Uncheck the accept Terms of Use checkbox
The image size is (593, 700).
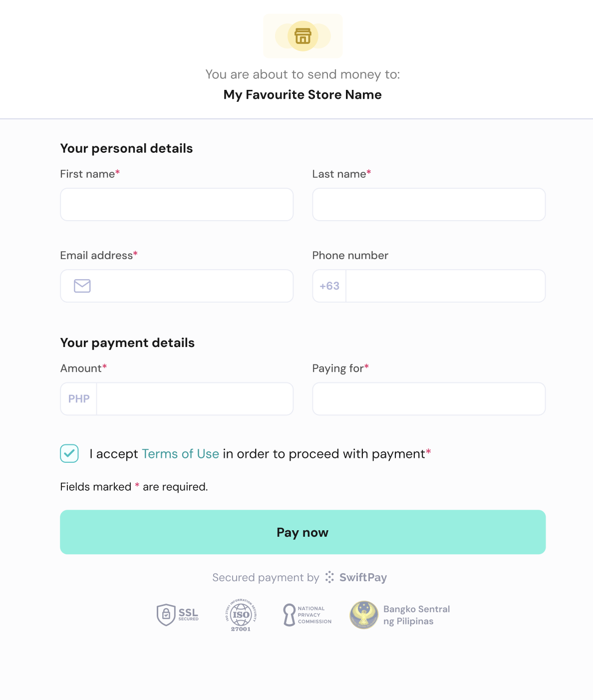[x=69, y=453]
